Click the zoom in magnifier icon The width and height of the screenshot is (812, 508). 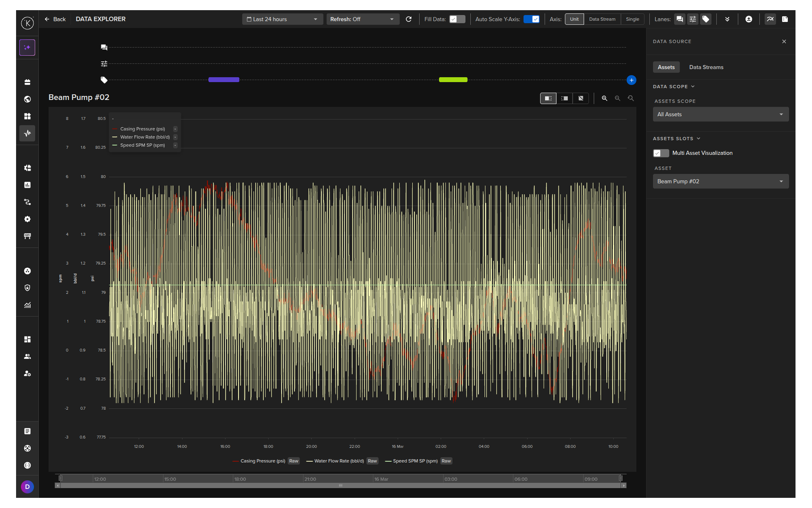(605, 98)
